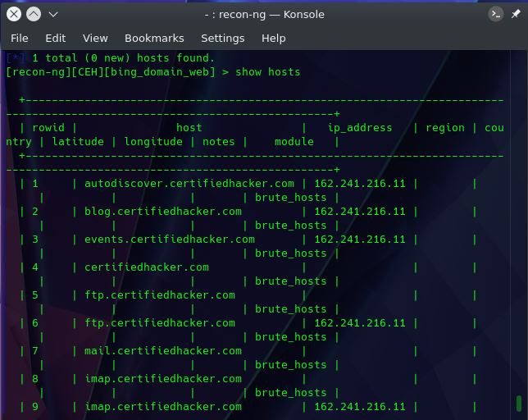The height and width of the screenshot is (420, 528).
Task: Click the 'host' column header
Action: [189, 128]
